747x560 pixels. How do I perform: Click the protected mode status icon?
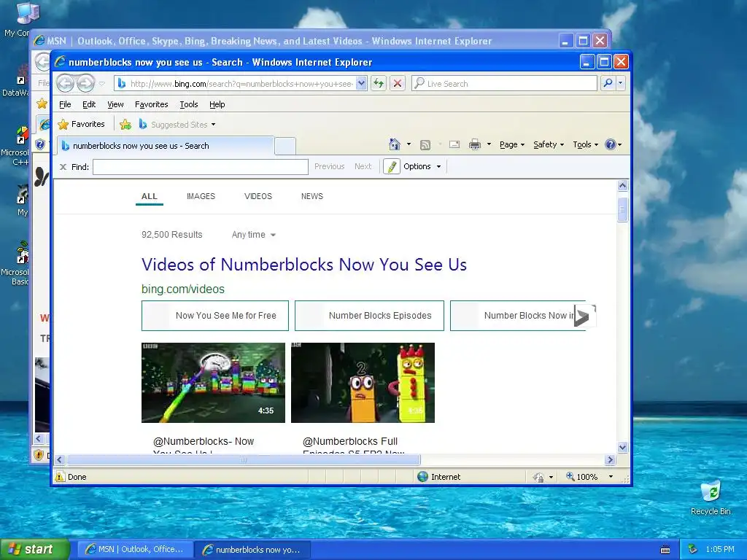click(x=538, y=477)
